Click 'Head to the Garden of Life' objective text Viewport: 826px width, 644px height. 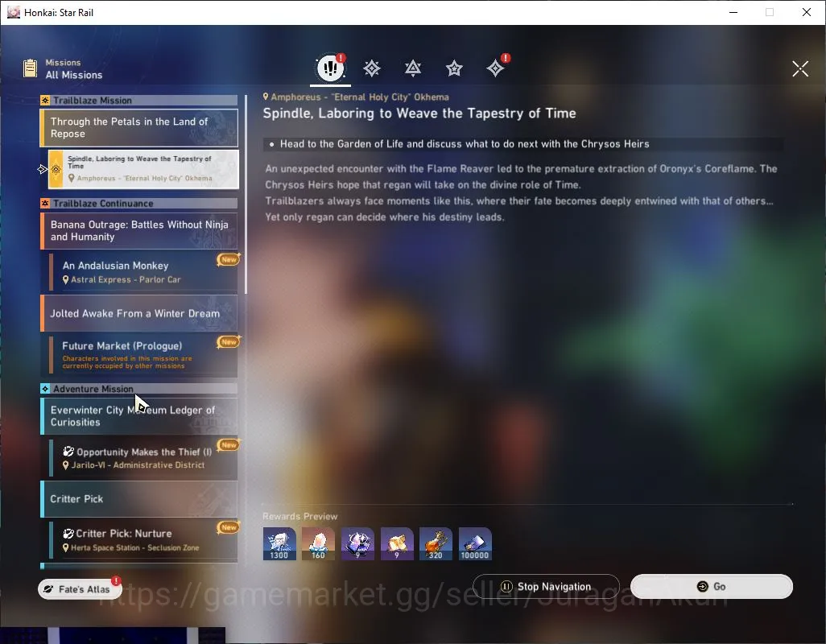465,144
